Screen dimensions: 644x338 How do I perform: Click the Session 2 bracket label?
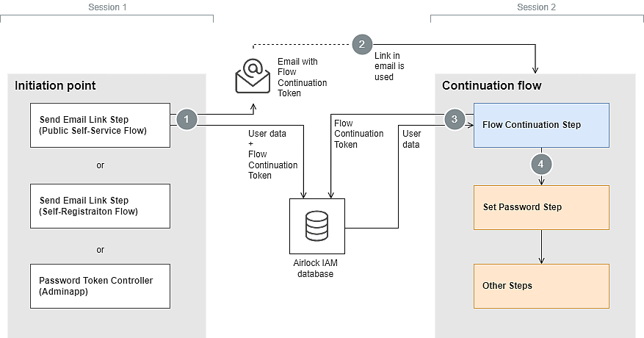(536, 7)
